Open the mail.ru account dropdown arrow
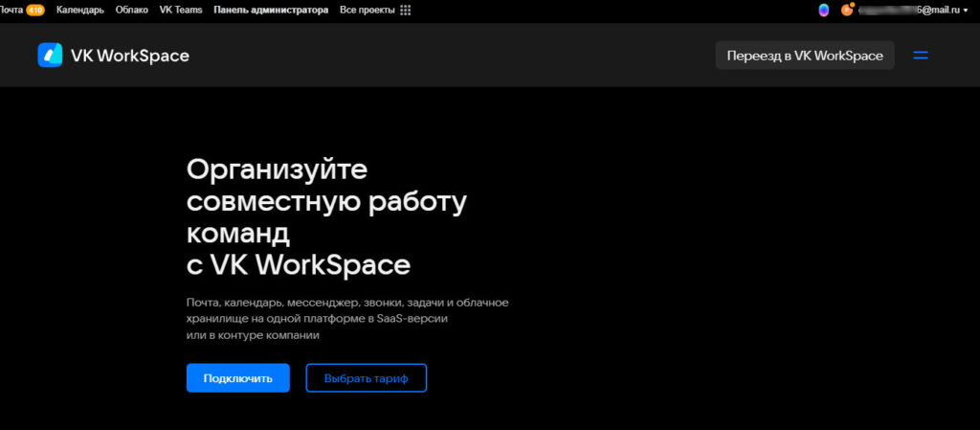The height and width of the screenshot is (430, 980). click(x=966, y=10)
